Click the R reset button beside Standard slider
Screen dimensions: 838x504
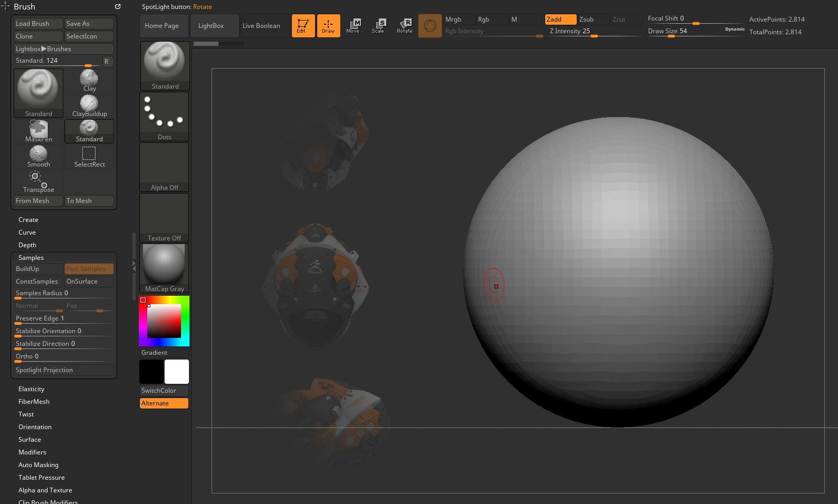[x=107, y=61]
